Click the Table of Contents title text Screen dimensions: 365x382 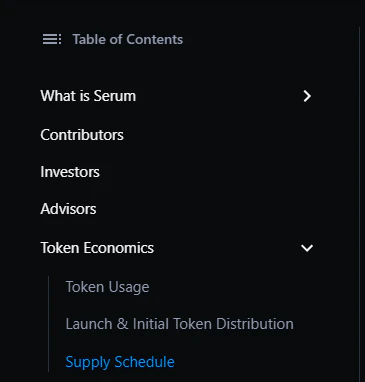pos(128,39)
